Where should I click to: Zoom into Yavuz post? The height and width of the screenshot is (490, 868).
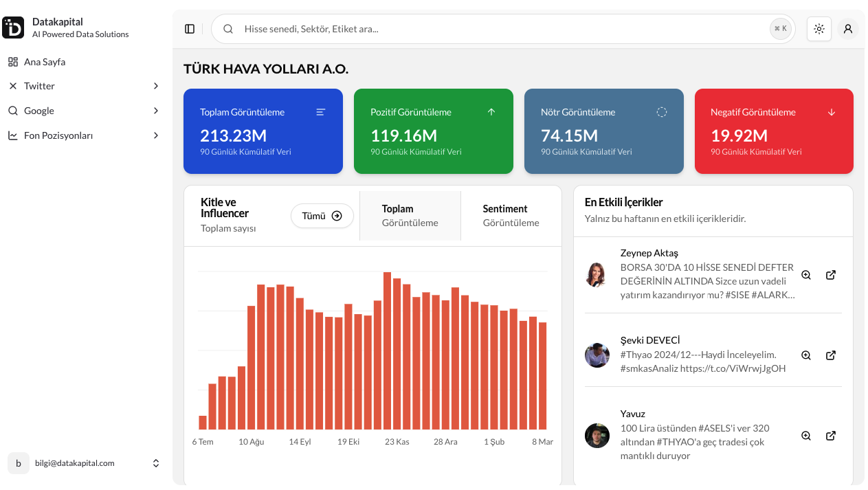pos(806,436)
